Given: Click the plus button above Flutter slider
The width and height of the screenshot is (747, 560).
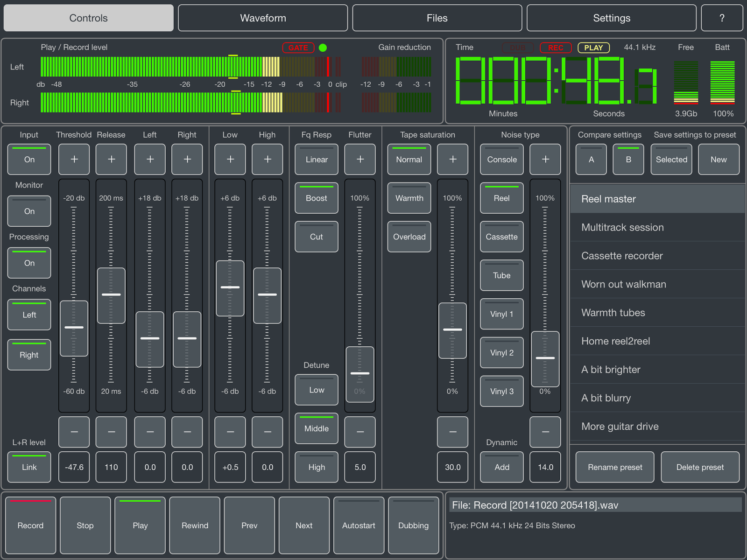Looking at the screenshot, I should point(360,159).
